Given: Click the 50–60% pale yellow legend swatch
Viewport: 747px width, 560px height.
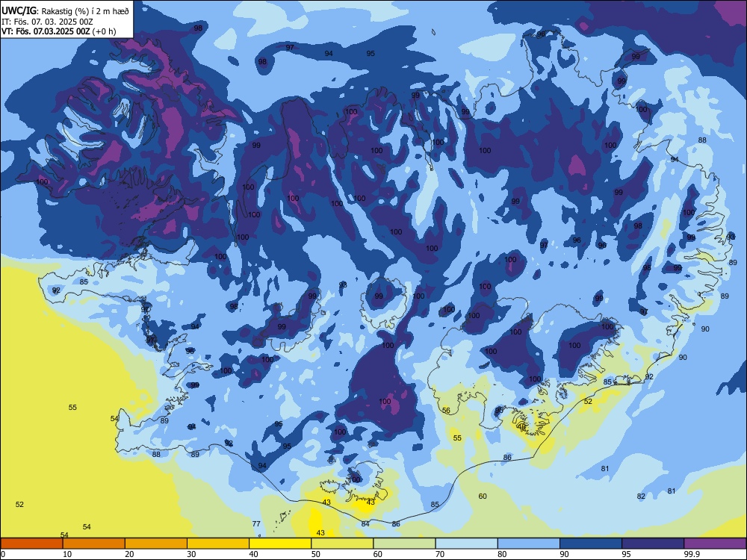Looking at the screenshot, I should click(342, 544).
